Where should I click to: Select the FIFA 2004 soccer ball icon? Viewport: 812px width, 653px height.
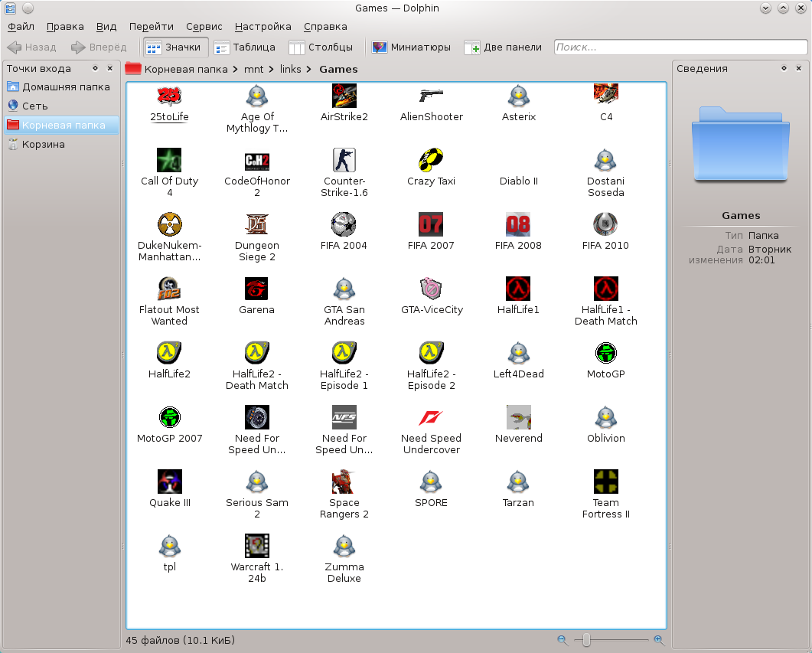[x=344, y=224]
